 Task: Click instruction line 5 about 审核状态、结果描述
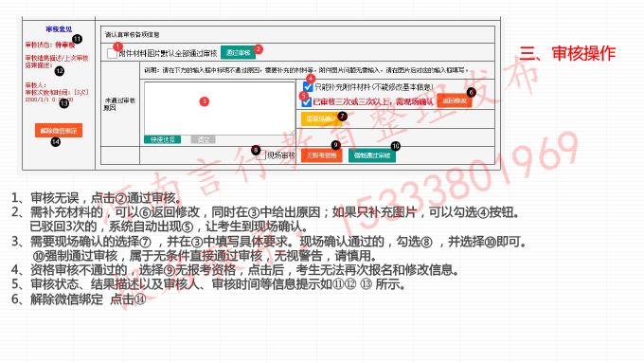pyautogui.click(x=208, y=284)
